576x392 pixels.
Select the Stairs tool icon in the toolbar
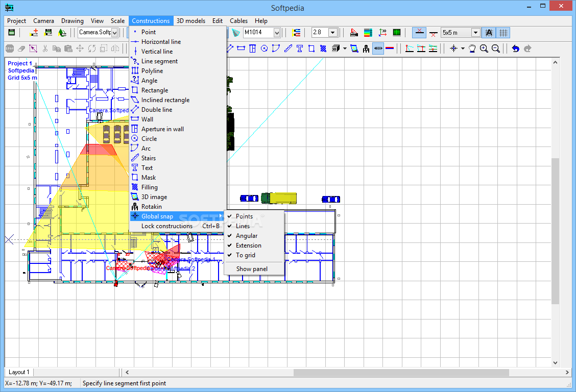click(288, 48)
